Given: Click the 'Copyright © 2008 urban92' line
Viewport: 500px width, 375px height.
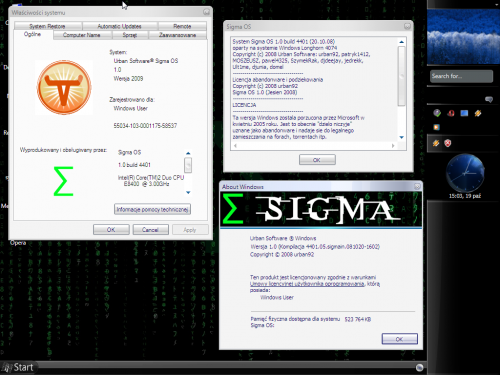Looking at the screenshot, I should (x=282, y=255).
